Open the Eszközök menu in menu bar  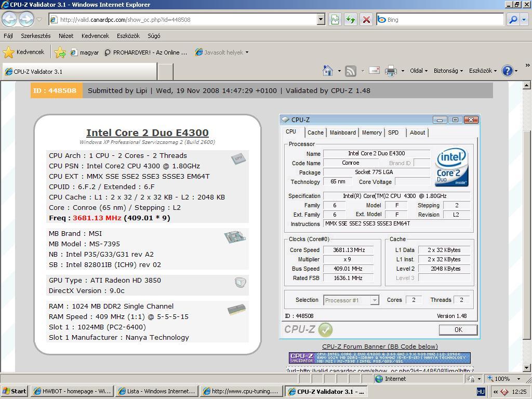point(128,36)
